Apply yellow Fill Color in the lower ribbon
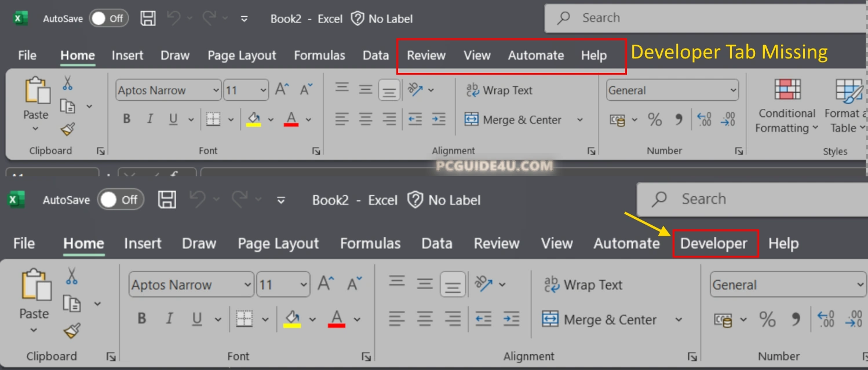Image resolution: width=868 pixels, height=370 pixels. (292, 319)
